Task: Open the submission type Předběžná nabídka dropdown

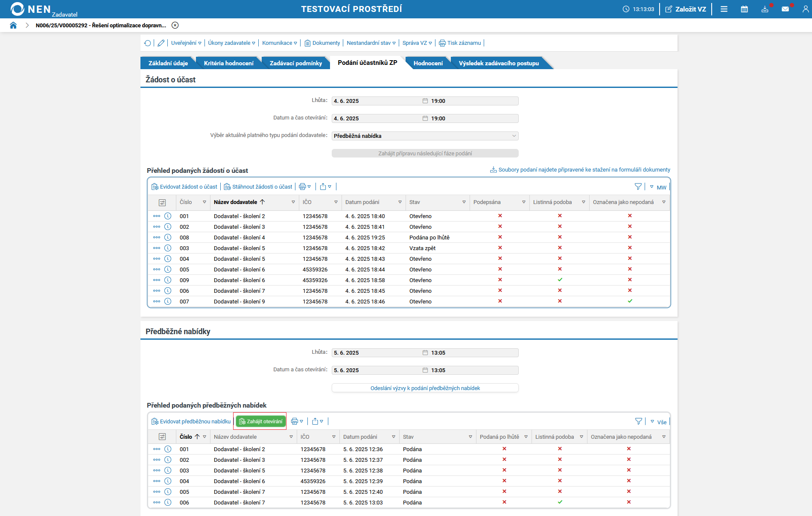Action: 425,136
